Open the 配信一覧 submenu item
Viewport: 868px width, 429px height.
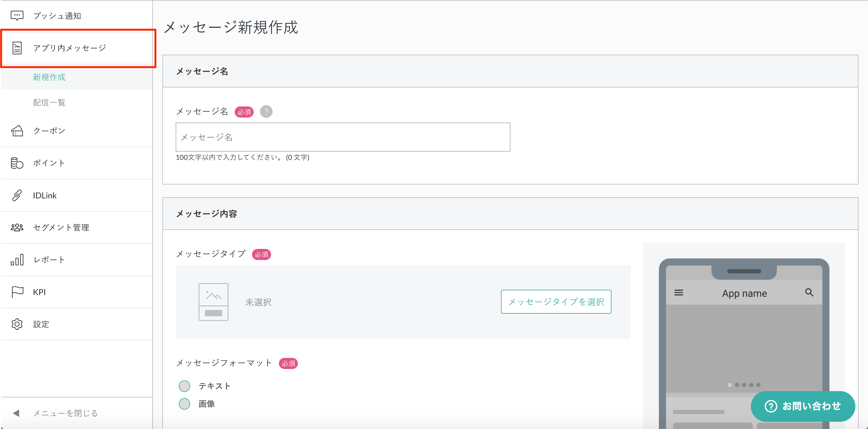pos(49,102)
